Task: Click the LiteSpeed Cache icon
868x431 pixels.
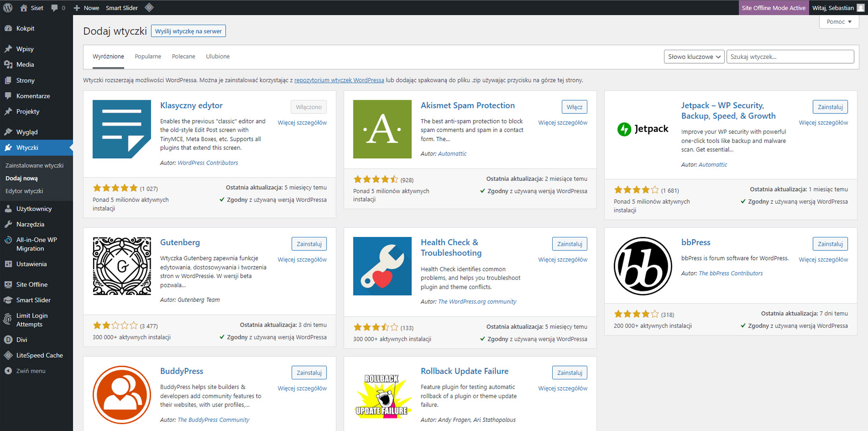Action: [x=8, y=355]
